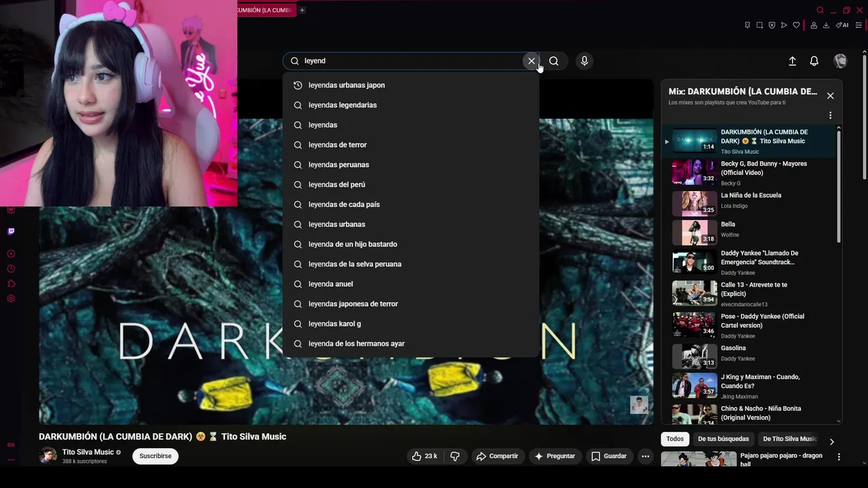The height and width of the screenshot is (488, 868).
Task: Select the 'De tus búsquedas' chip
Action: [x=724, y=439]
